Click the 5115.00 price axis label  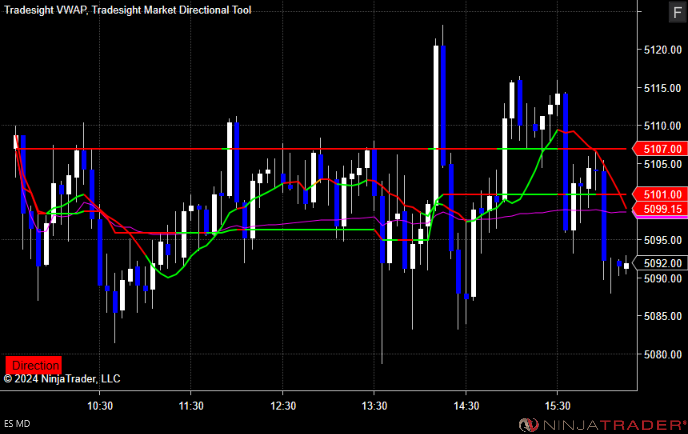(663, 88)
